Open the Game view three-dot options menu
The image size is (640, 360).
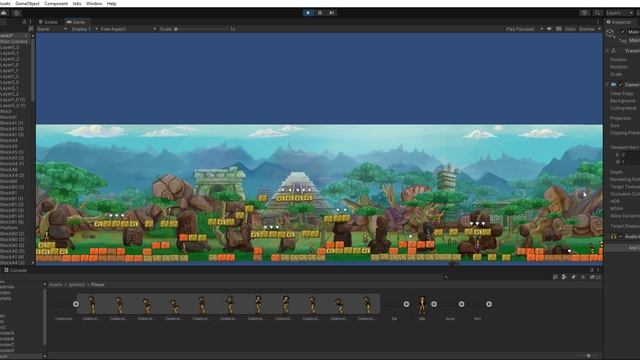598,22
